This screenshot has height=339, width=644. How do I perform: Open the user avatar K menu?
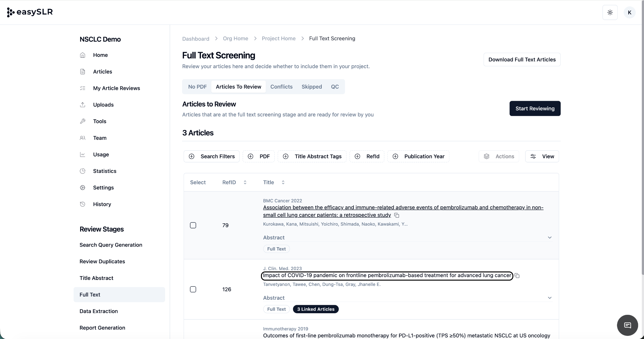(629, 13)
